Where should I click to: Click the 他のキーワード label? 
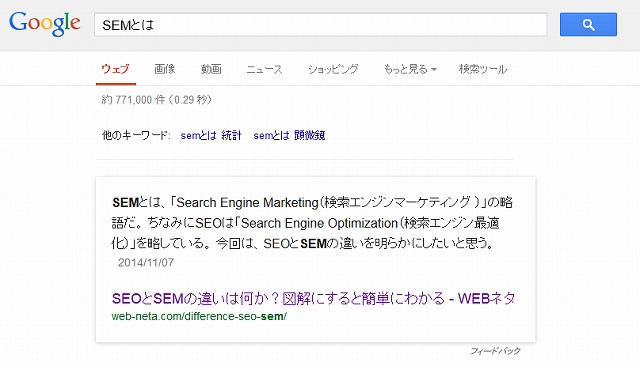click(x=136, y=135)
